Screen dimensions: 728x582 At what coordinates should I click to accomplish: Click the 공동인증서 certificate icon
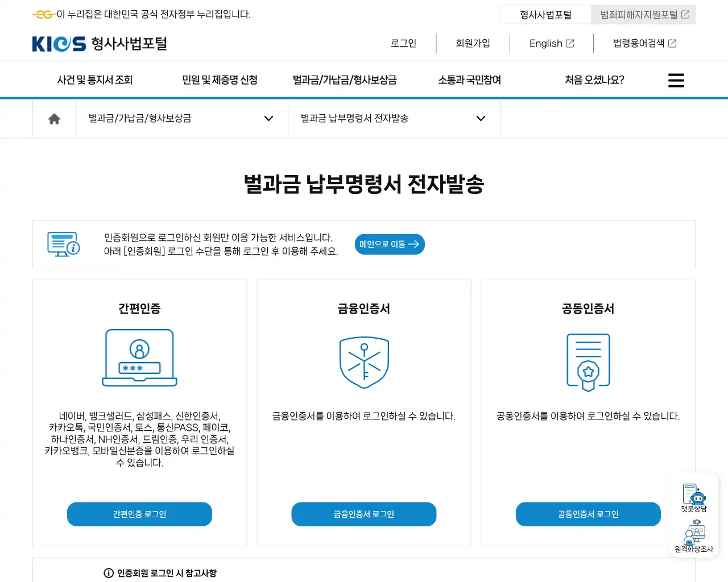[588, 363]
